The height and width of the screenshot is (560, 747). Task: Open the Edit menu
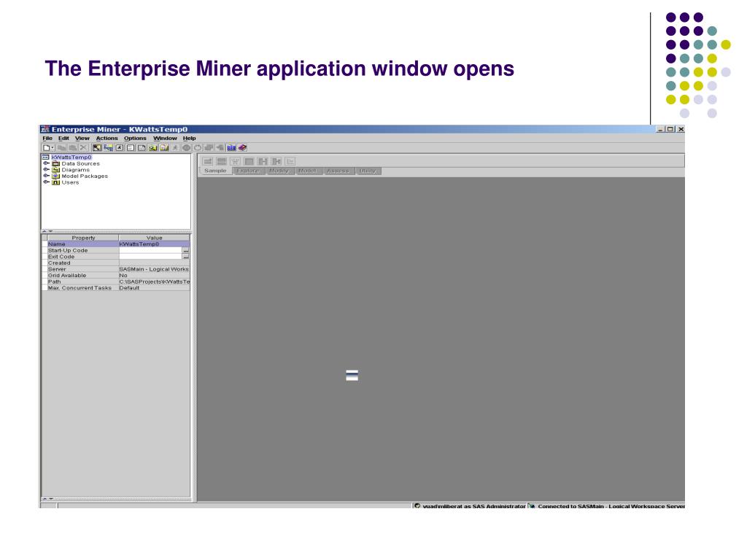tap(63, 138)
